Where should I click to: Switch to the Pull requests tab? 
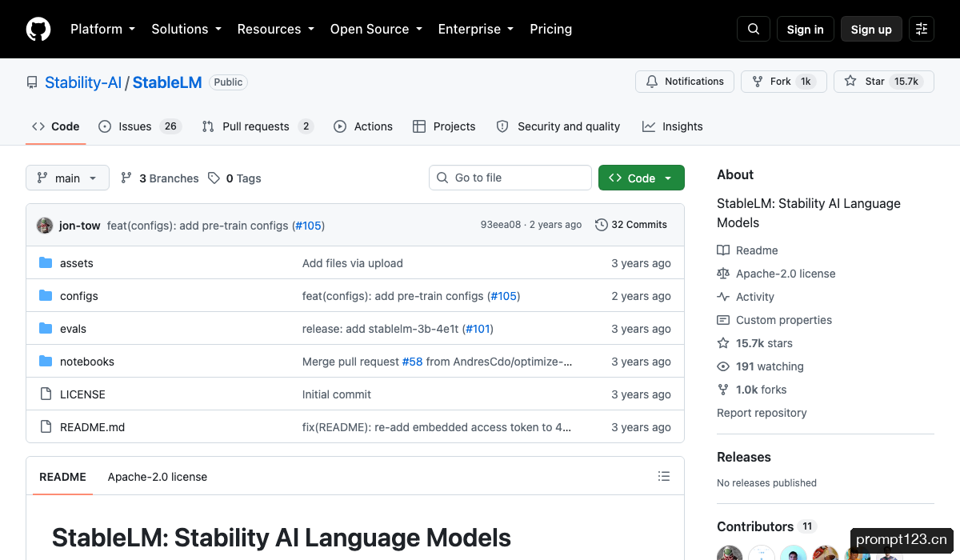pyautogui.click(x=257, y=126)
